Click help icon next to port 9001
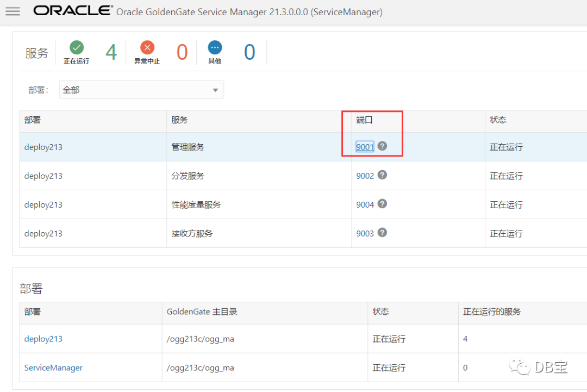The image size is (587, 392). pos(382,146)
